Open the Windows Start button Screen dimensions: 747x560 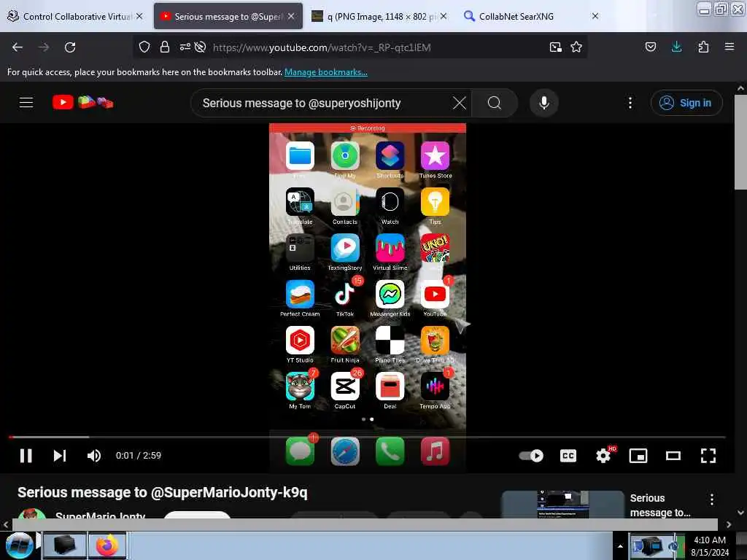click(18, 545)
